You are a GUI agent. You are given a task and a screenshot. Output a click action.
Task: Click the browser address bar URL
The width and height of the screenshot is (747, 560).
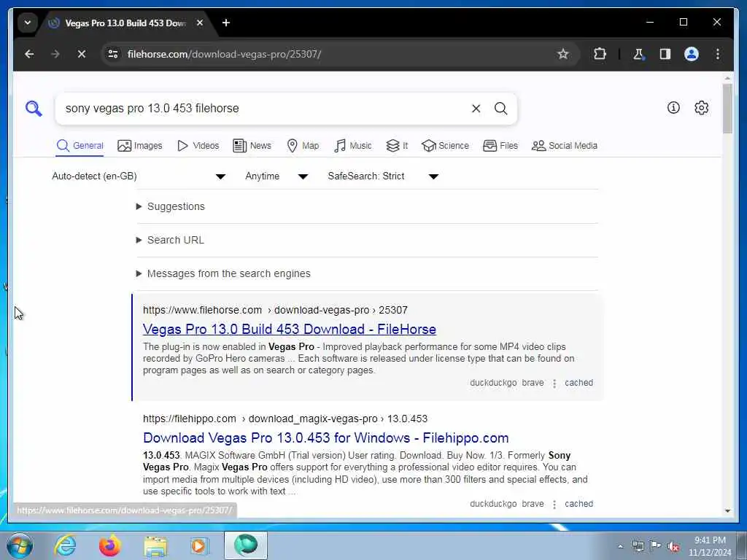tap(224, 54)
